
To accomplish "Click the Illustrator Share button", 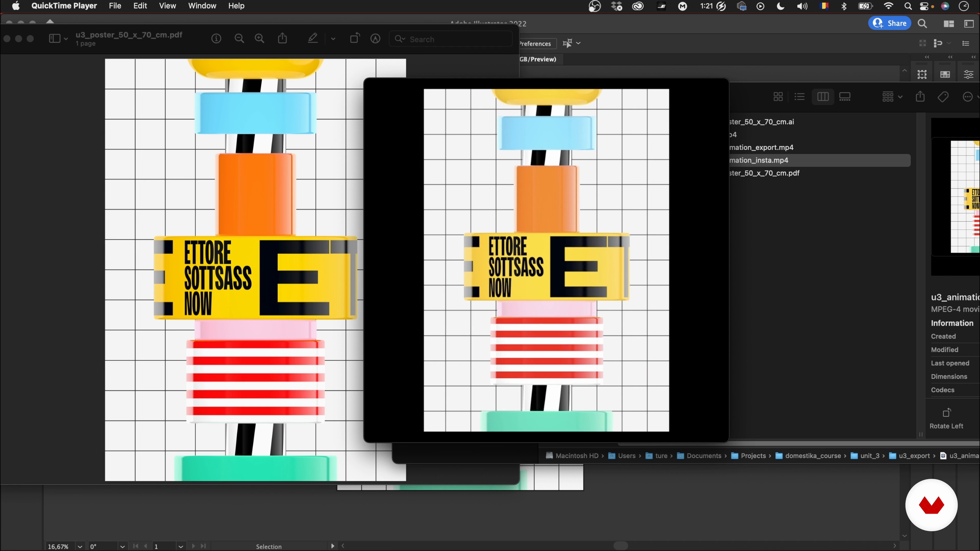I will pyautogui.click(x=889, y=23).
